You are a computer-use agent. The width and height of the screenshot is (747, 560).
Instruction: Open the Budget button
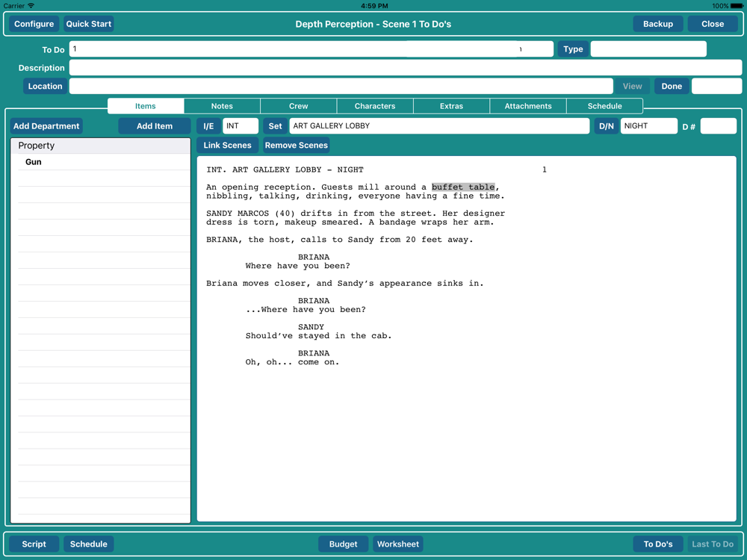(x=343, y=544)
